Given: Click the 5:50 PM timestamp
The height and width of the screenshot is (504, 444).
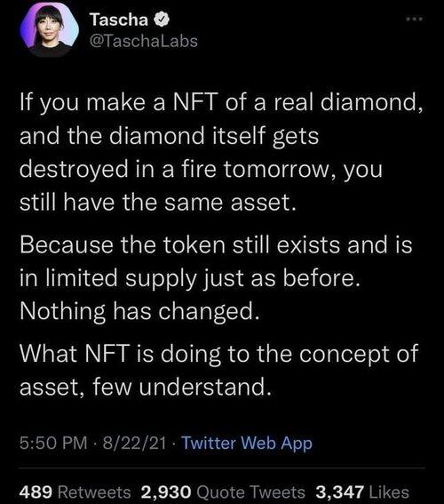Looking at the screenshot, I should [x=53, y=443].
